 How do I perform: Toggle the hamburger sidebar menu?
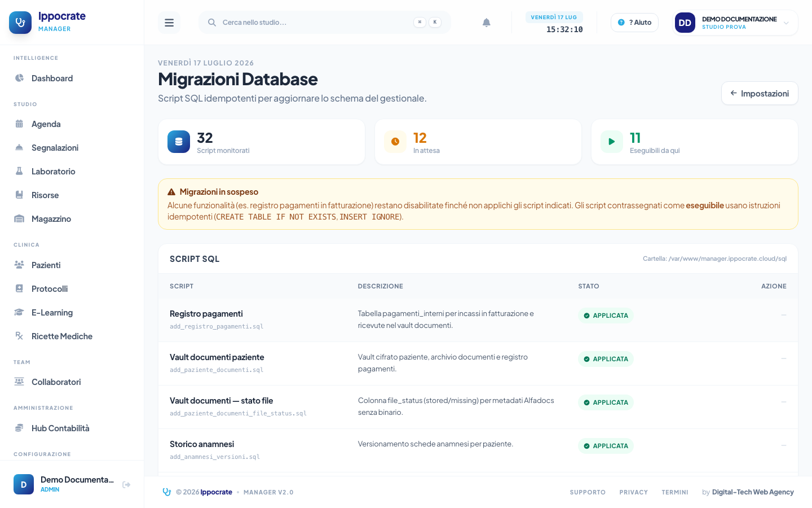tap(169, 23)
